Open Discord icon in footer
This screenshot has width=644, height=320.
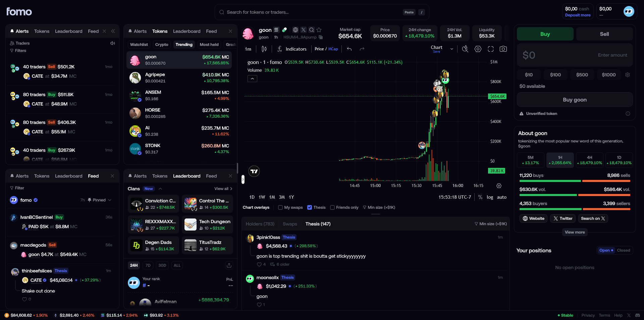click(637, 315)
